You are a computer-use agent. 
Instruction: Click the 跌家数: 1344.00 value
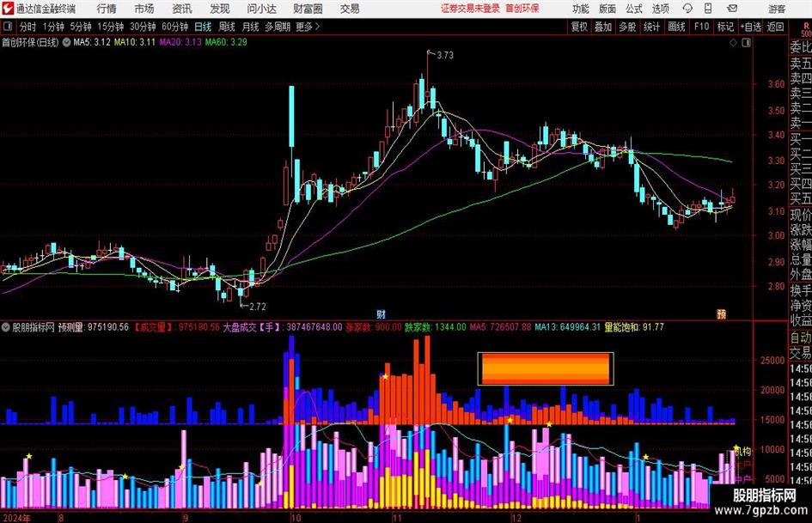pyautogui.click(x=435, y=327)
